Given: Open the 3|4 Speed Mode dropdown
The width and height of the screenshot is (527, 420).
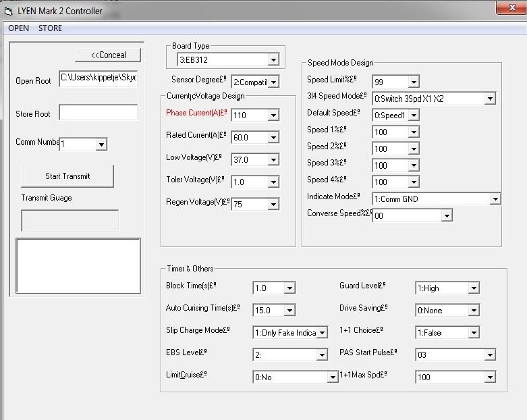Looking at the screenshot, I should click(x=490, y=99).
